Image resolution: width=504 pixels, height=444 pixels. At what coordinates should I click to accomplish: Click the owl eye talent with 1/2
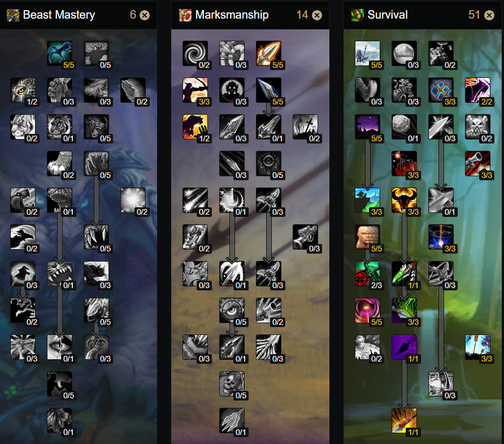(23, 90)
